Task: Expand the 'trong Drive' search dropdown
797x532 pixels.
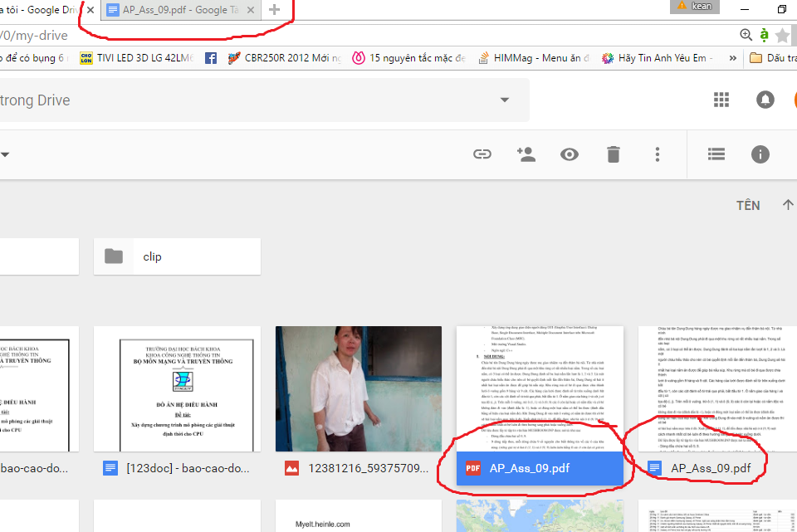Action: tap(505, 100)
